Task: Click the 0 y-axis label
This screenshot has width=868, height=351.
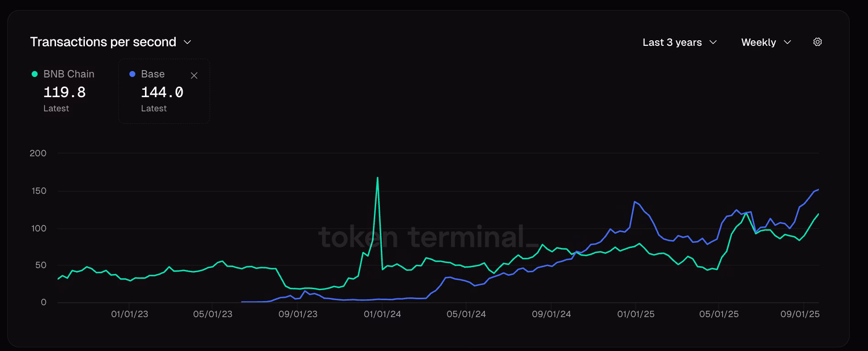Action: [x=44, y=302]
